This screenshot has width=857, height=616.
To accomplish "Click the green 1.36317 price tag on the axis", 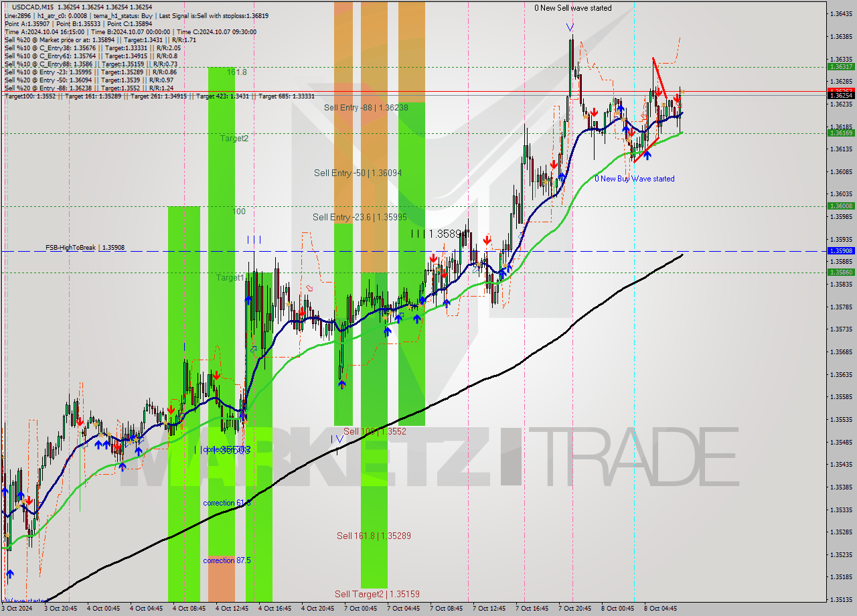I will coord(841,67).
